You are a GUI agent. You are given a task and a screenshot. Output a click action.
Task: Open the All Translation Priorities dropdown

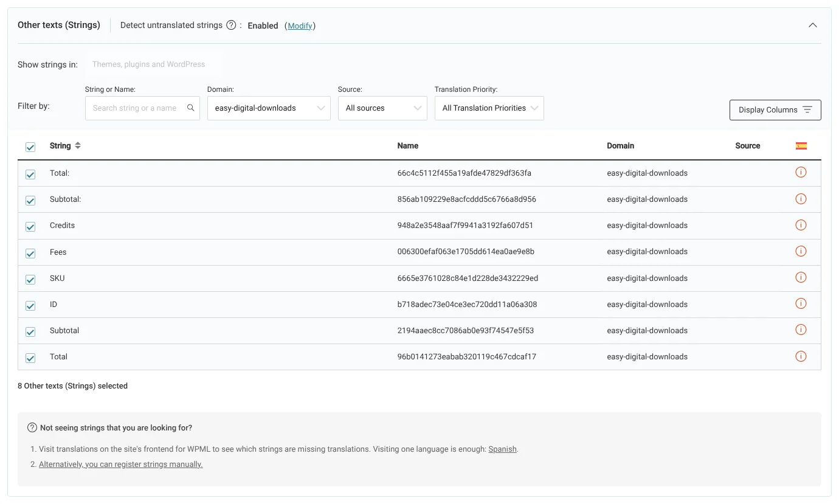[489, 108]
